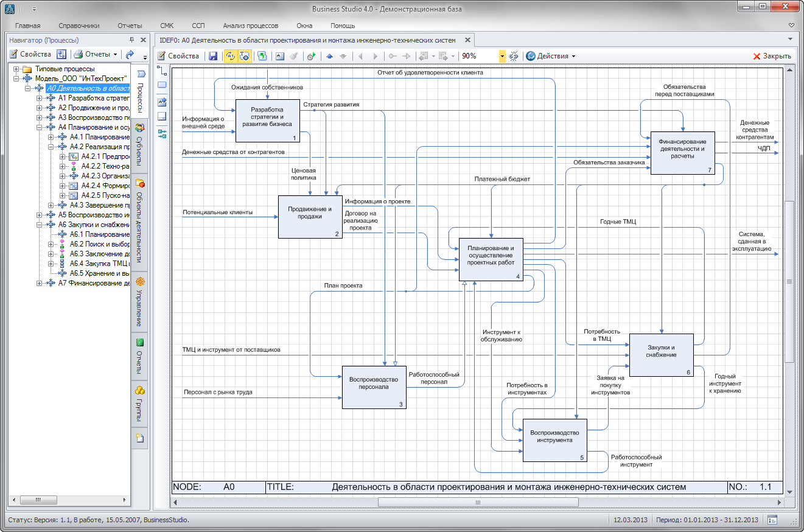Click the Save diagram floppy icon
Image resolution: width=804 pixels, height=532 pixels.
[213, 56]
